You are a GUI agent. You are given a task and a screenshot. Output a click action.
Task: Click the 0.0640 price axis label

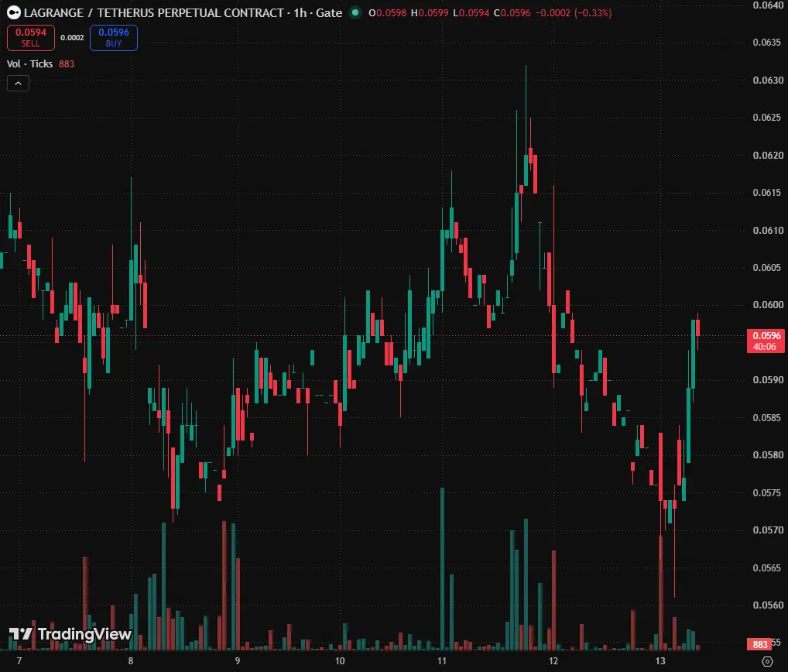(768, 5)
